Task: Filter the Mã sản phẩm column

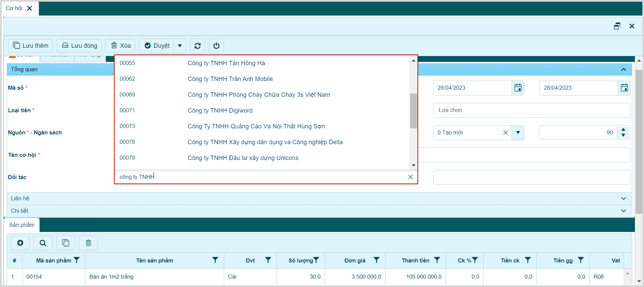Action: 77,260
